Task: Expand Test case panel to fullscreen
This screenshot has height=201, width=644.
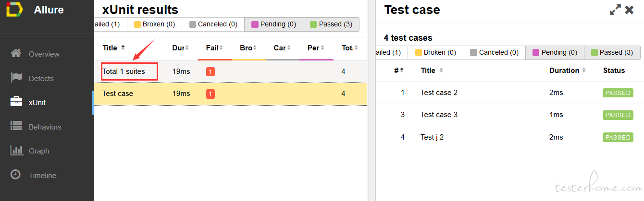Action: (x=615, y=10)
